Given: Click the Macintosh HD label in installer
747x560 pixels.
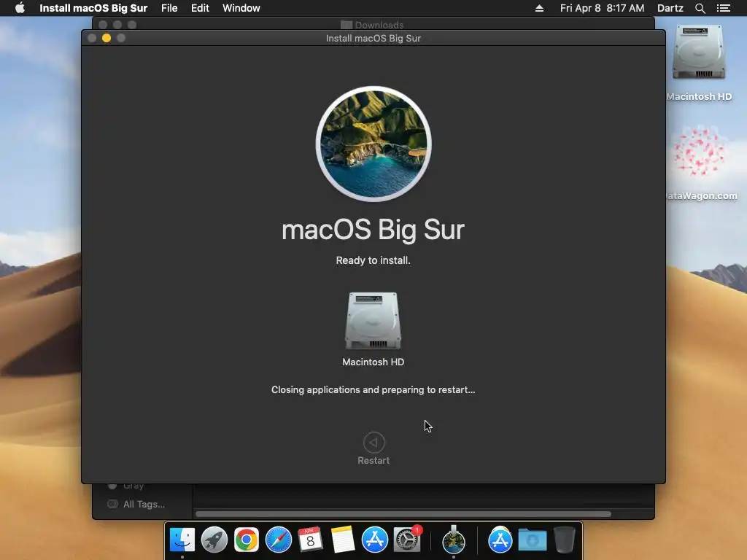Looking at the screenshot, I should [x=373, y=362].
